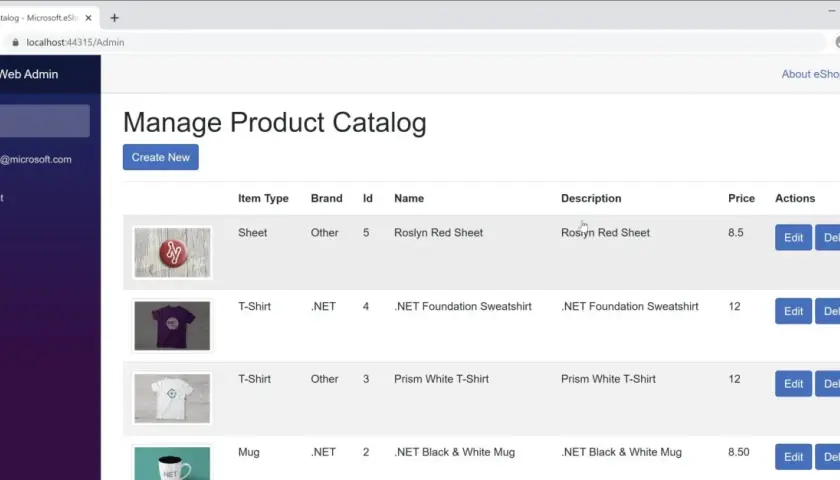Delete the Roslyn Red Sheet product

(828, 237)
